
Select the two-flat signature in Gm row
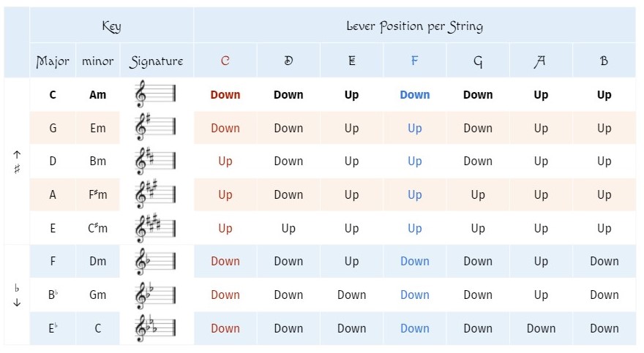click(155, 295)
